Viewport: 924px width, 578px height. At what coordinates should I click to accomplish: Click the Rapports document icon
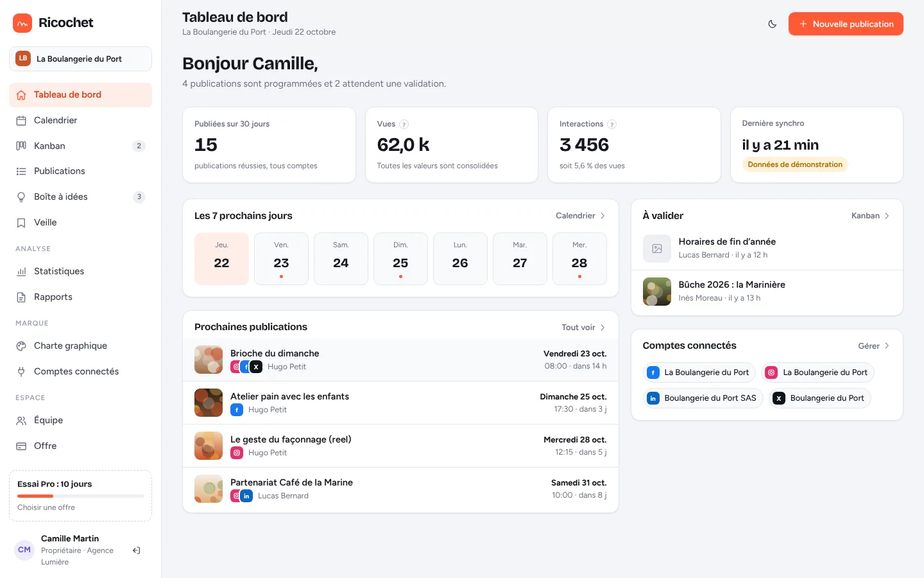click(21, 297)
